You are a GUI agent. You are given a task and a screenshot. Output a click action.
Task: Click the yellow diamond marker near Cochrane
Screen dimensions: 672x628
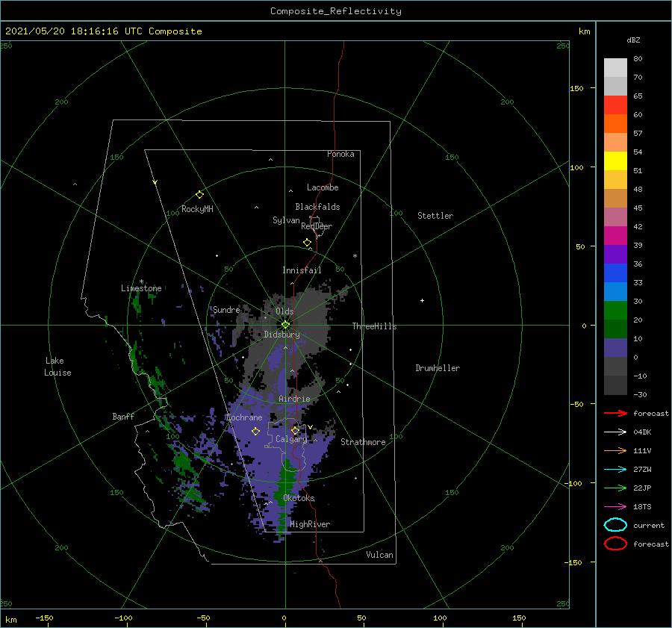click(x=255, y=432)
